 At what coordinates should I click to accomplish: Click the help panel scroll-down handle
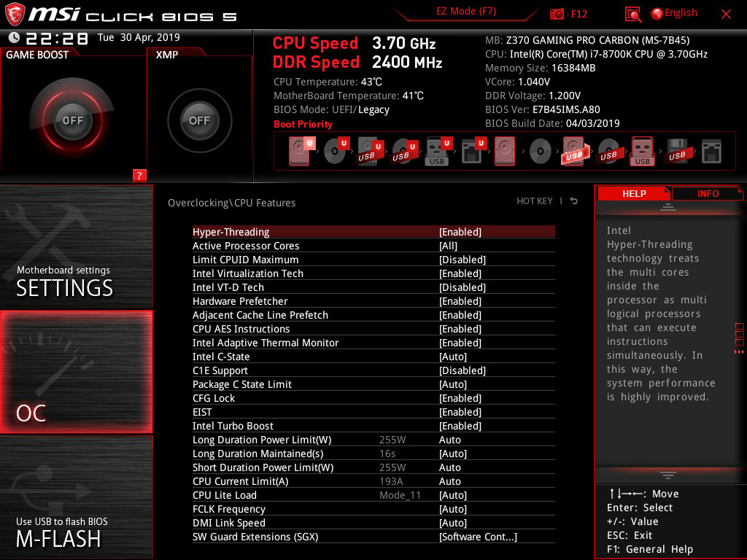(668, 475)
